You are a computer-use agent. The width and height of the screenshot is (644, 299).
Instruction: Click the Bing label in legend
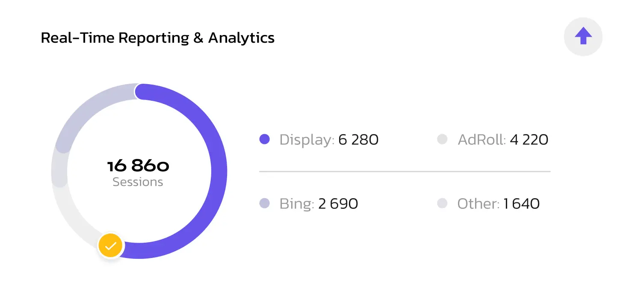point(297,204)
